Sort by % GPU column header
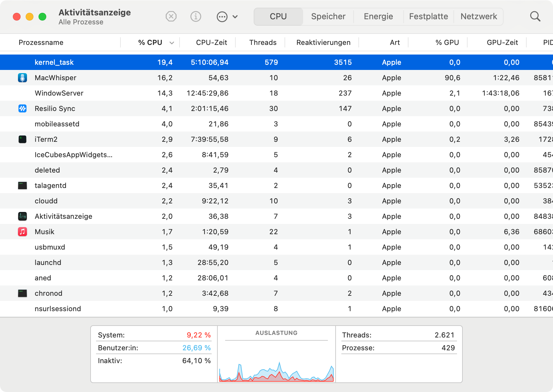The image size is (553, 392). [447, 42]
